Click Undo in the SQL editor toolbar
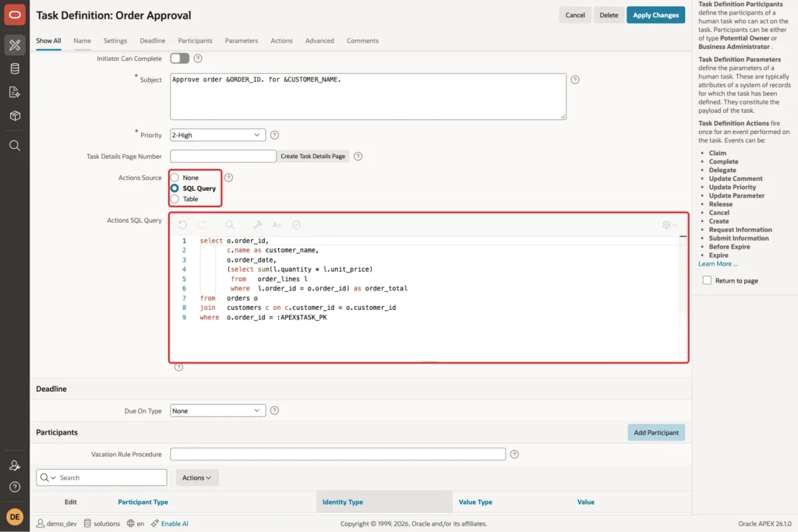This screenshot has height=532, width=798. [x=182, y=225]
